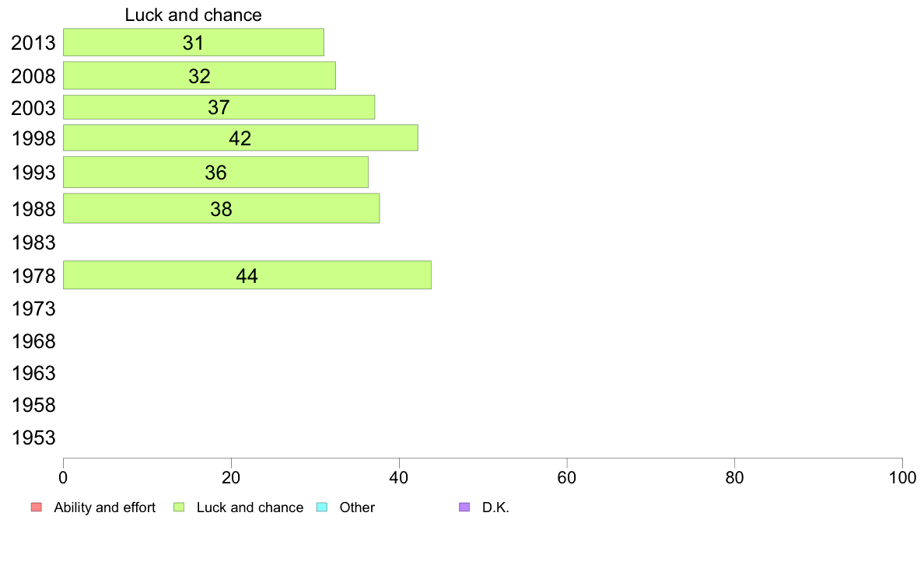Click the 1953 year axis label
Screen dimensions: 924x572
point(33,438)
